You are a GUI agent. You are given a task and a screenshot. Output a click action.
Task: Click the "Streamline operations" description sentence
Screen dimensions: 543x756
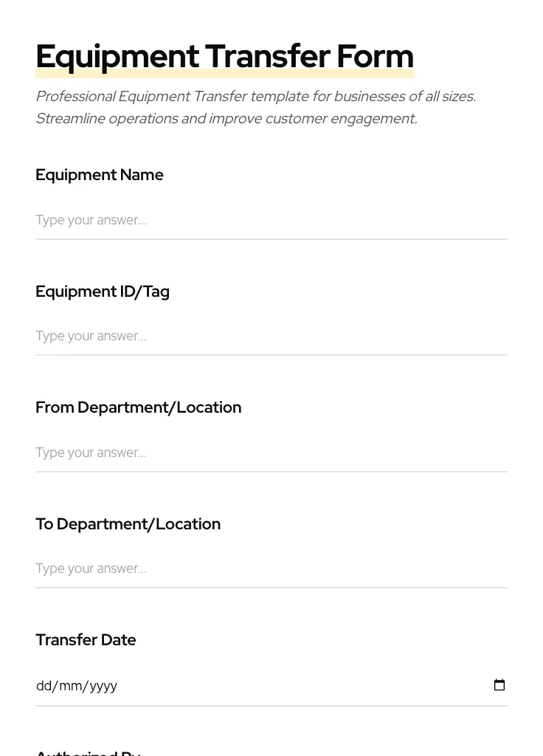click(x=226, y=119)
